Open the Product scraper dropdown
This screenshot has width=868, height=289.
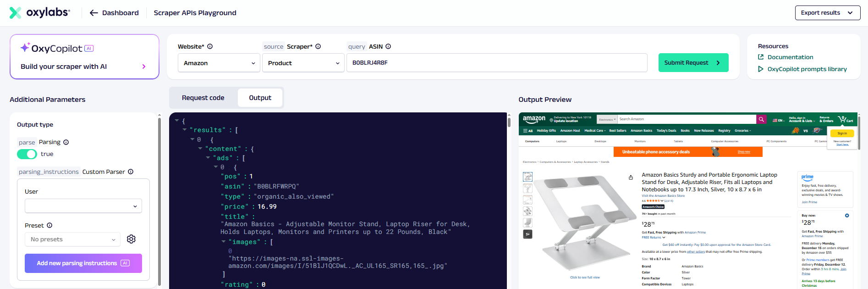point(303,63)
